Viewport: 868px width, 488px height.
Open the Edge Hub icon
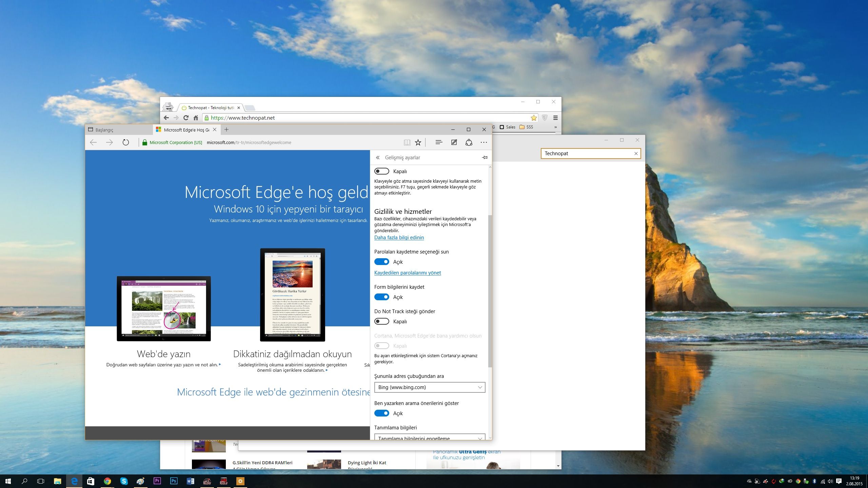439,142
